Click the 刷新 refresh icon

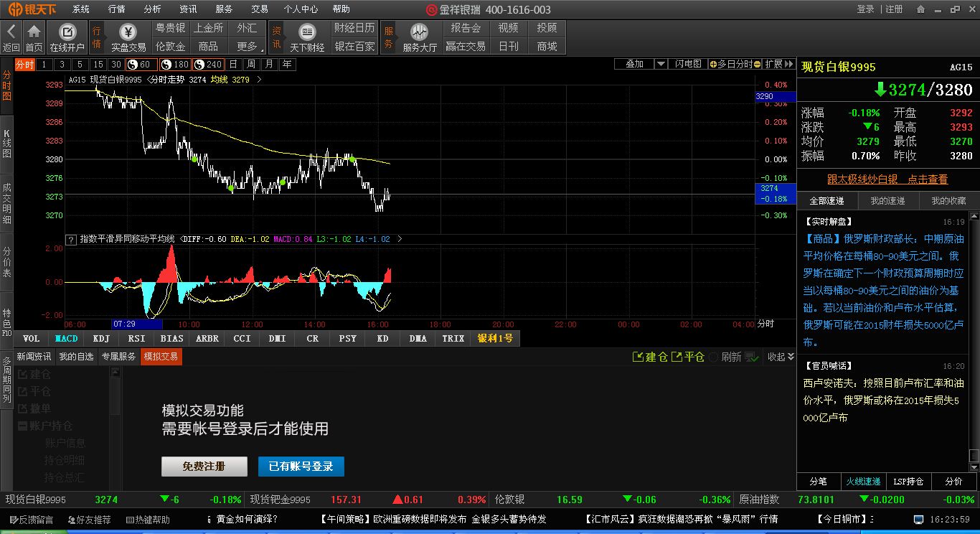[714, 357]
